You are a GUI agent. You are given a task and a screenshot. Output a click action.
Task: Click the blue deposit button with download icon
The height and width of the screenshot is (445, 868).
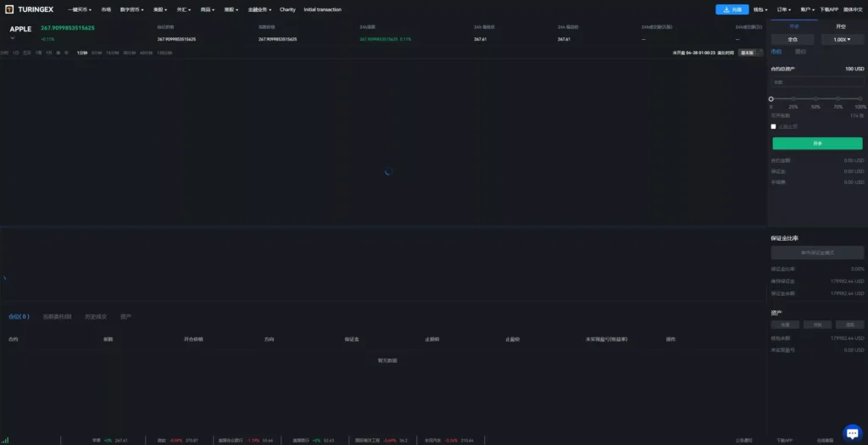point(732,9)
